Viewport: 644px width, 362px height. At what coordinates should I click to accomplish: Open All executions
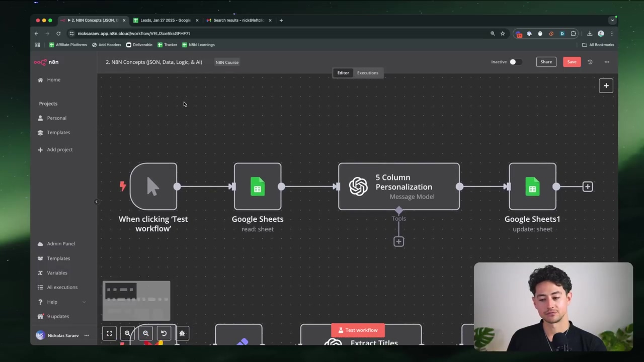tap(58, 287)
